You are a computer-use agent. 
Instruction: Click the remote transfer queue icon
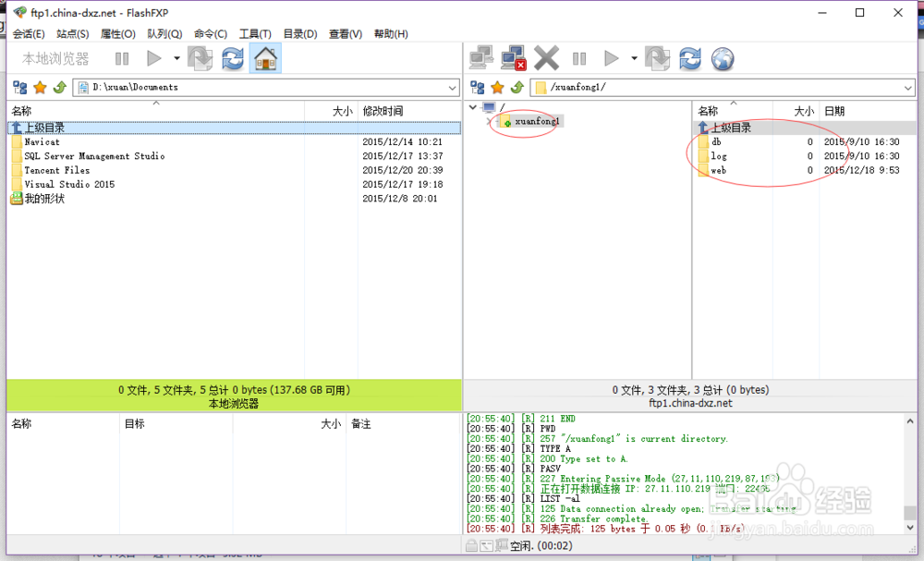(x=657, y=58)
